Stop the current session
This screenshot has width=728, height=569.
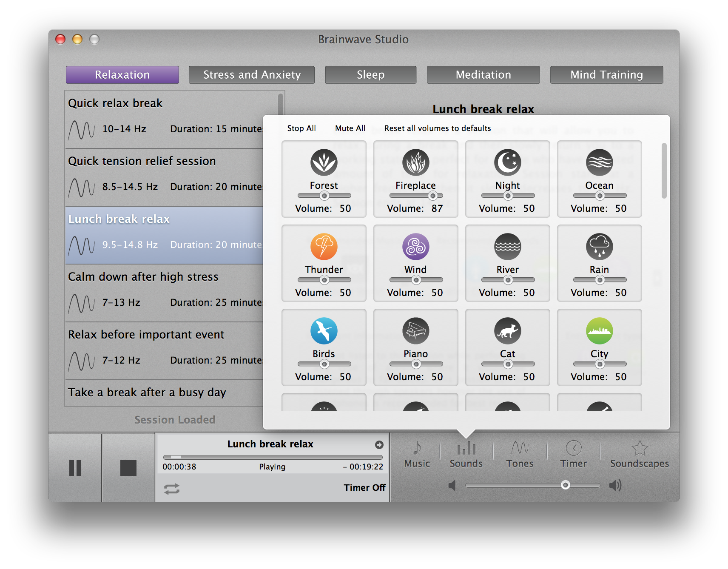click(x=128, y=468)
